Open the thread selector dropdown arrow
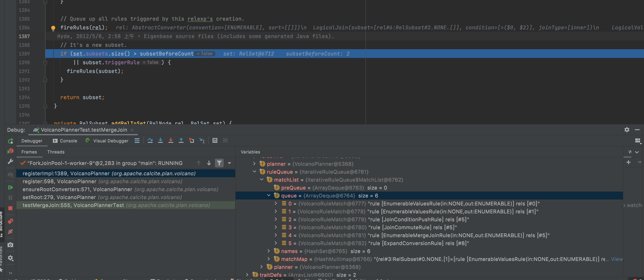The image size is (644, 280). point(229,163)
